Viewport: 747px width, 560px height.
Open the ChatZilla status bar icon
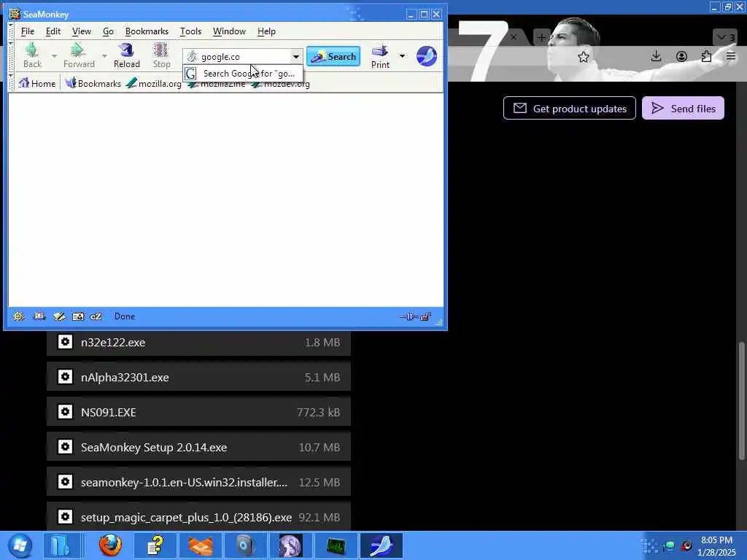coord(96,316)
